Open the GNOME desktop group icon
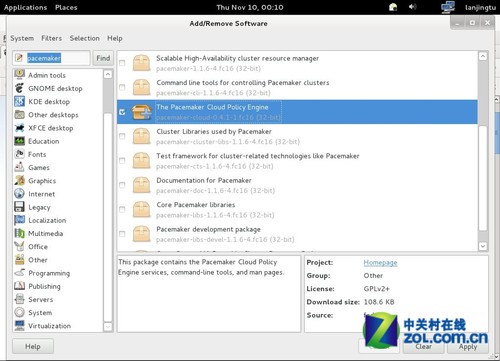 20,88
